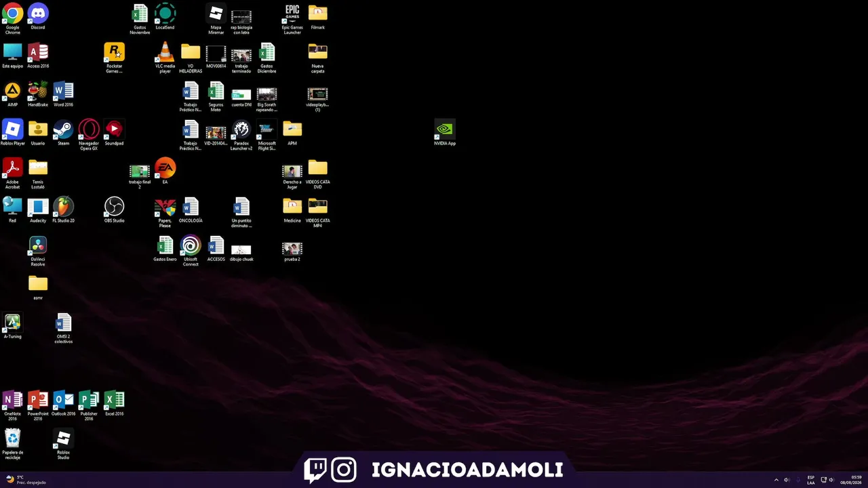Click the HandBrake pineapple icon

pos(38,91)
